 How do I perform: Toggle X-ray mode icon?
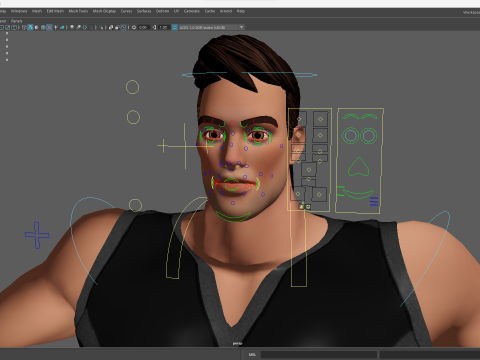tap(111, 27)
